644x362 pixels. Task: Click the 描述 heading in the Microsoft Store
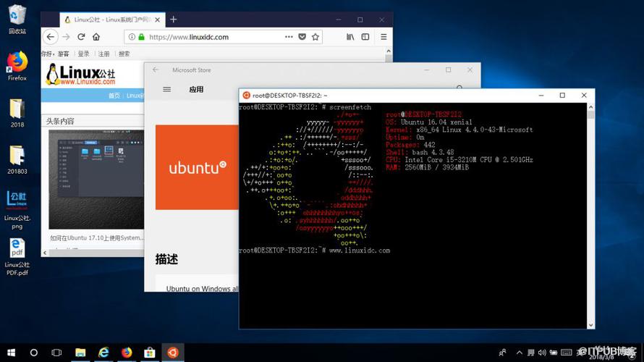pyautogui.click(x=166, y=259)
